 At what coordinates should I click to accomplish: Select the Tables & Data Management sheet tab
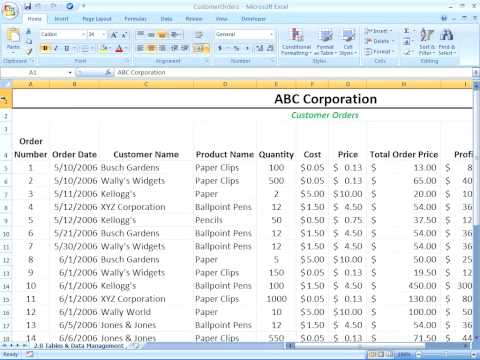tap(79, 346)
